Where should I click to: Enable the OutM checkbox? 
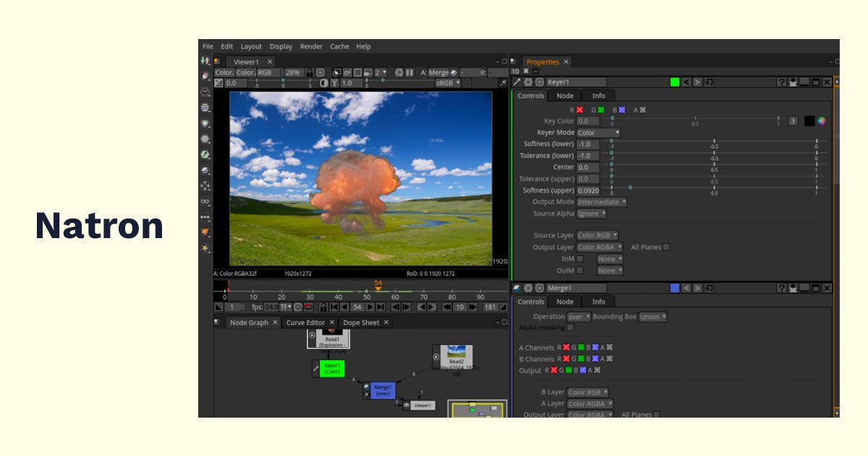pyautogui.click(x=580, y=270)
